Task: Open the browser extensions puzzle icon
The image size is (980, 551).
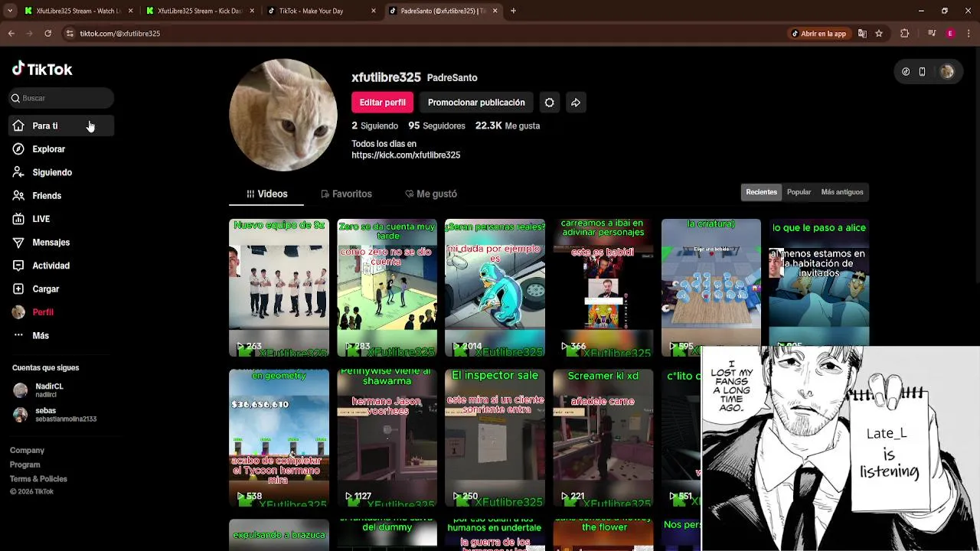Action: pyautogui.click(x=905, y=34)
